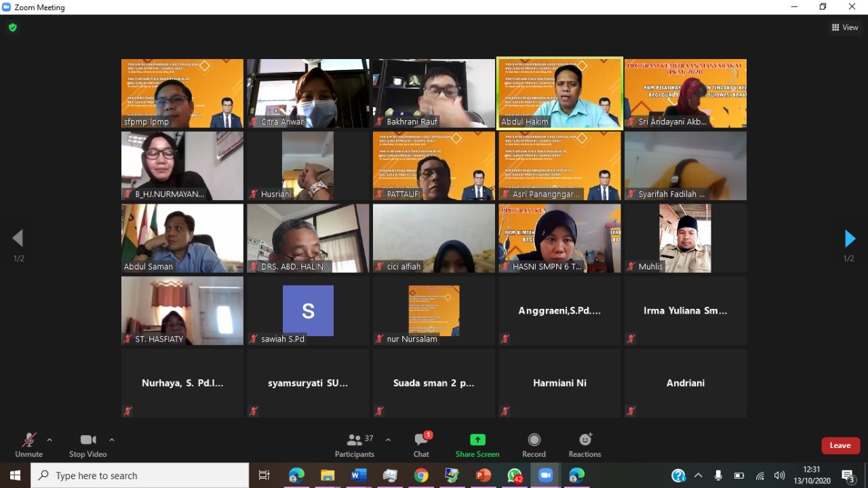The width and height of the screenshot is (868, 488).
Task: Click the green encryption shield icon
Action: click(x=12, y=28)
